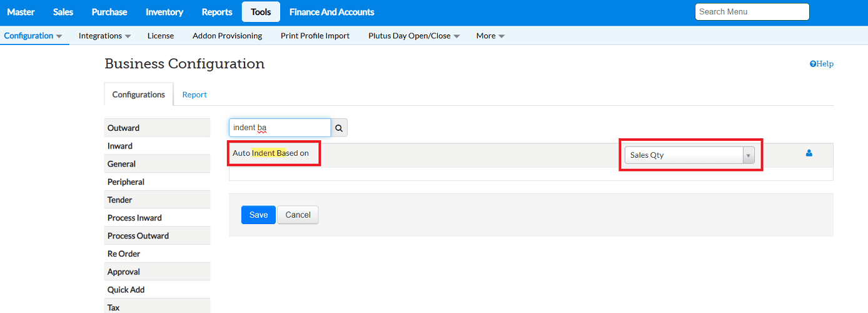
Task: Click the blue user icon
Action: 809,153
